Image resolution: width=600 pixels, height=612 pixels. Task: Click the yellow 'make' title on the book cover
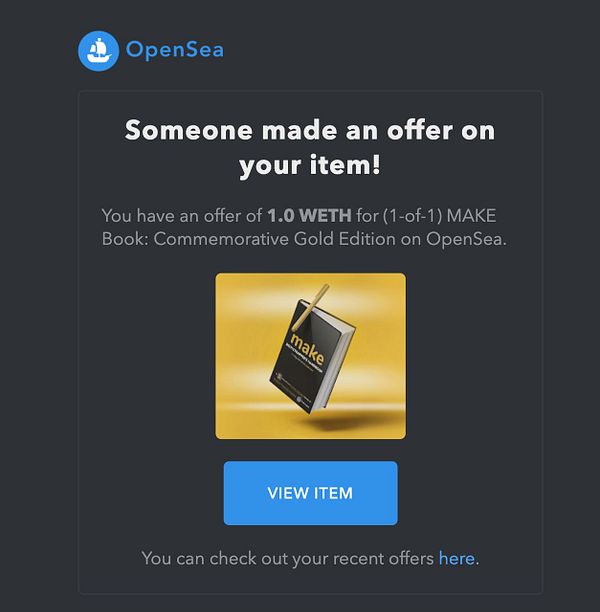pyautogui.click(x=307, y=348)
